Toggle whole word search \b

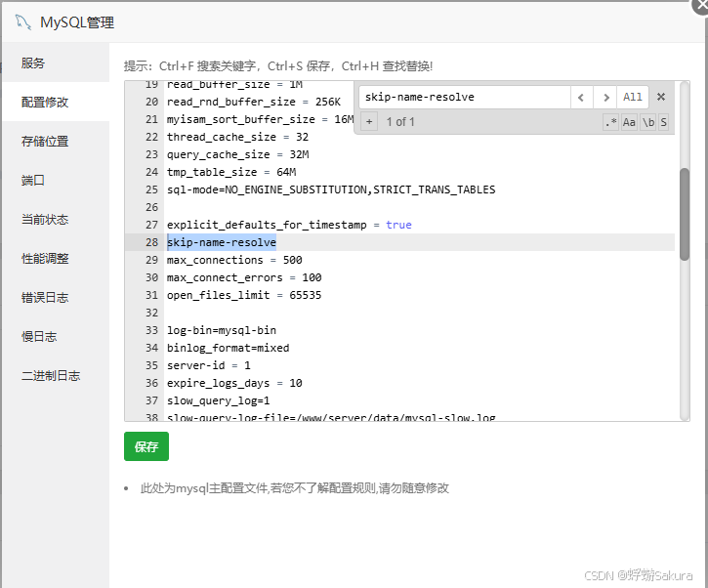[648, 122]
